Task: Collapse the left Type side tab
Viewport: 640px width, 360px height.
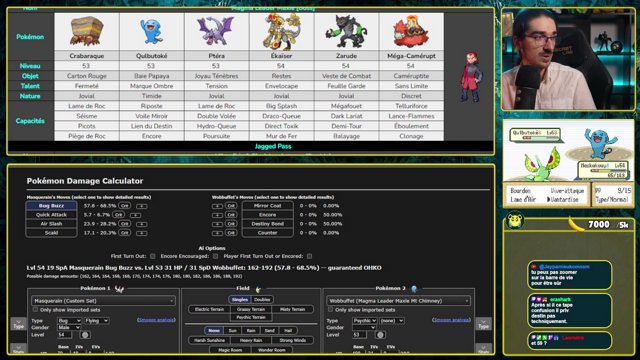Action: pos(18,324)
